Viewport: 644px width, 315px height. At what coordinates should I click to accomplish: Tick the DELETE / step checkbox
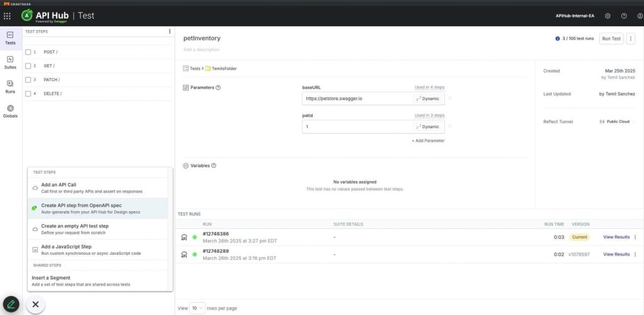(x=28, y=94)
